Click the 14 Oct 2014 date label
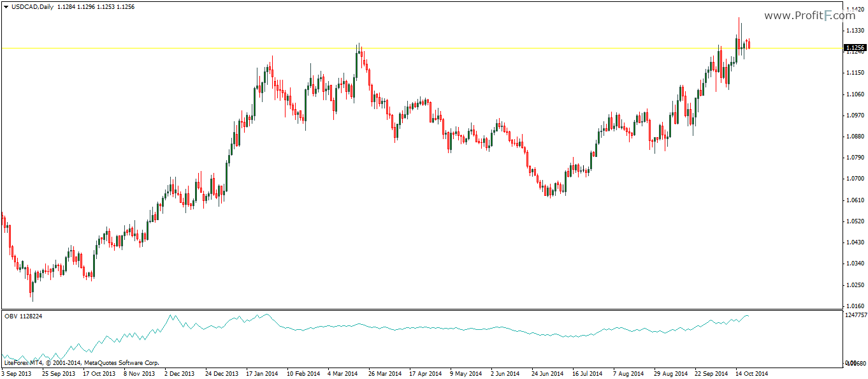868x379 pixels. 752,374
